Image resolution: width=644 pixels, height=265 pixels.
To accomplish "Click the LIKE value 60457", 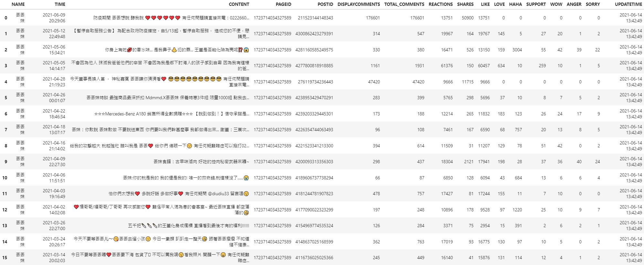I will tap(484, 66).
